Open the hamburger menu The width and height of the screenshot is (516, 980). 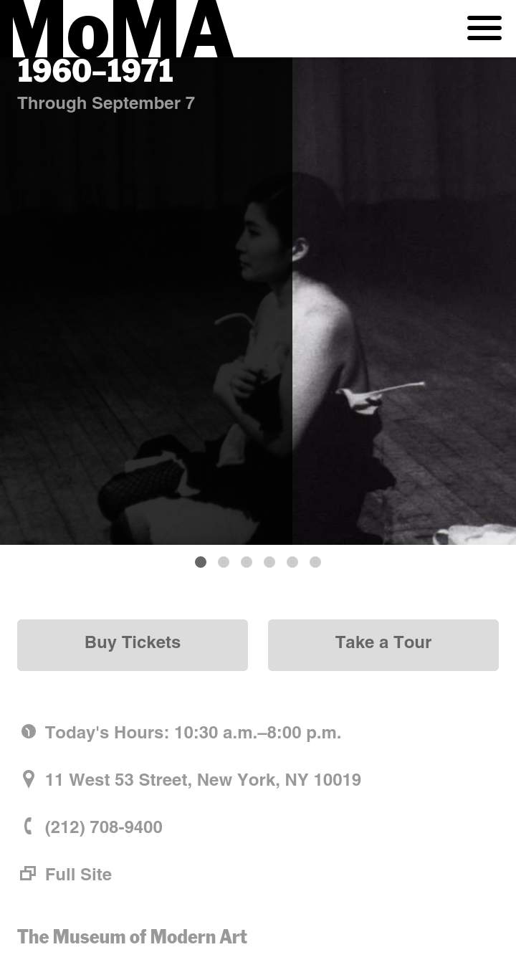click(484, 28)
